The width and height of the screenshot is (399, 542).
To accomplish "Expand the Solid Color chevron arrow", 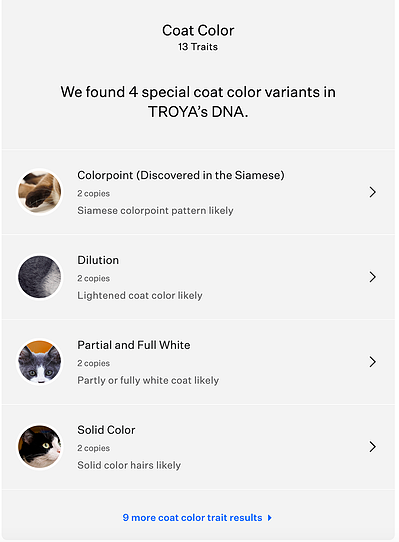I will click(x=372, y=447).
